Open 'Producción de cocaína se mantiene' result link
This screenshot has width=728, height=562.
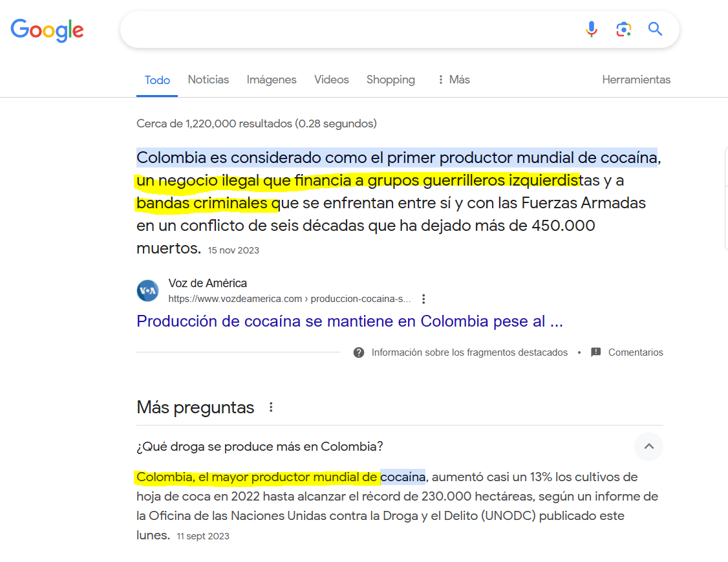pos(350,321)
